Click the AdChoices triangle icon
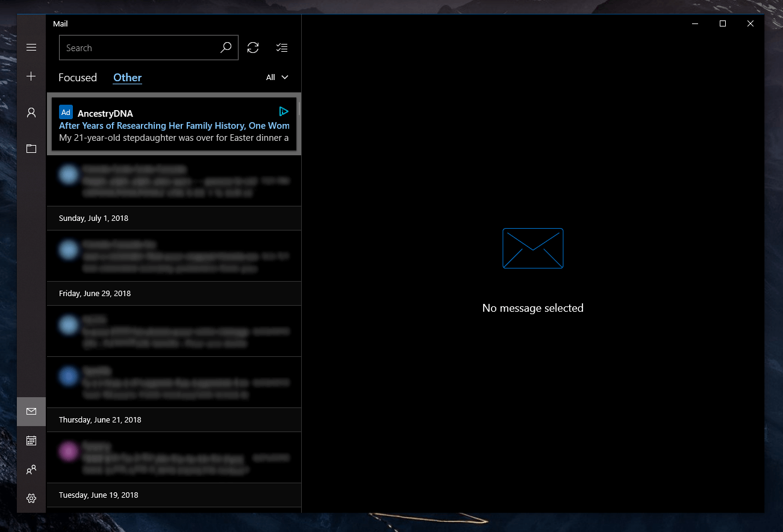The image size is (783, 532). pyautogui.click(x=284, y=111)
